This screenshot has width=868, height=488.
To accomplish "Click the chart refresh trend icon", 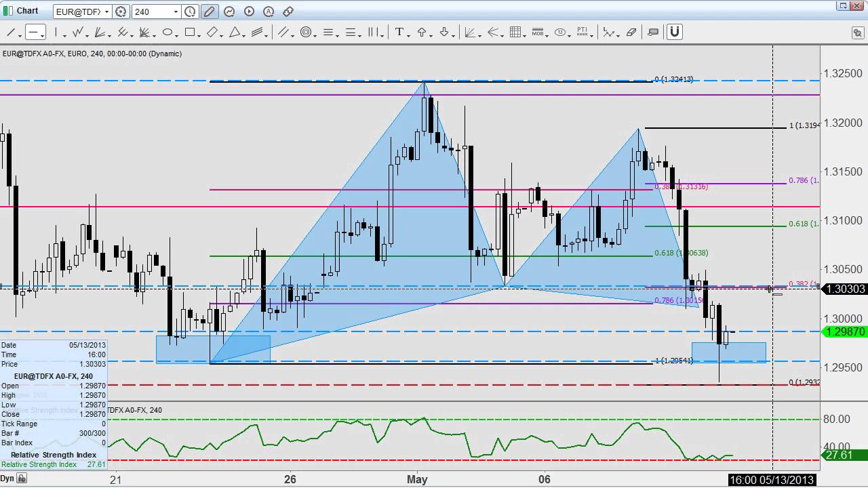I will click(x=229, y=12).
